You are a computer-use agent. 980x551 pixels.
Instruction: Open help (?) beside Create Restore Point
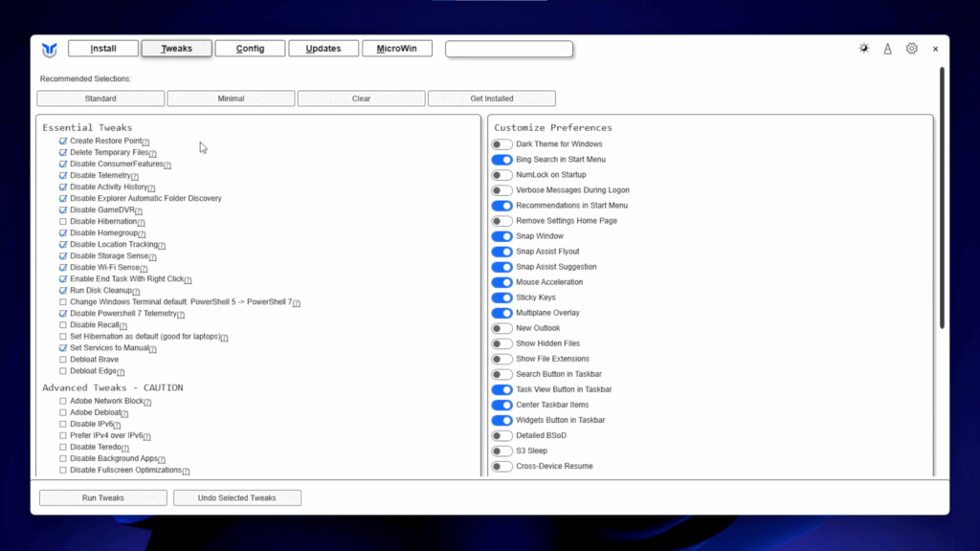[x=145, y=143]
